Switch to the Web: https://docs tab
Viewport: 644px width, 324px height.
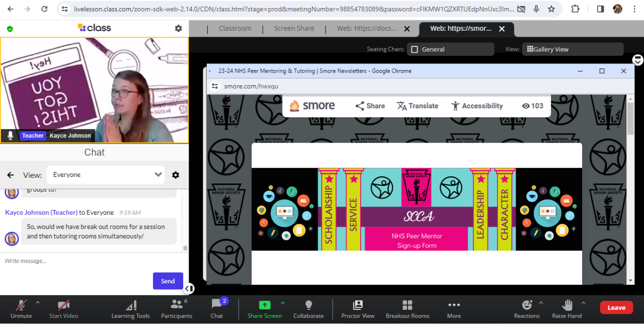click(x=366, y=29)
